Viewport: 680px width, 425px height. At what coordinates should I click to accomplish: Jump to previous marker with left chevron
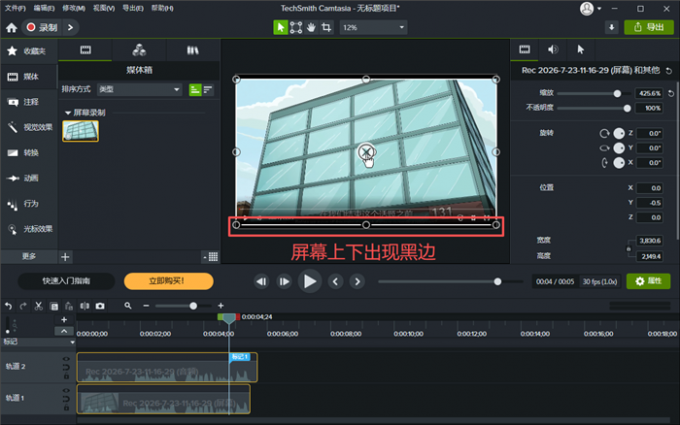pos(335,282)
